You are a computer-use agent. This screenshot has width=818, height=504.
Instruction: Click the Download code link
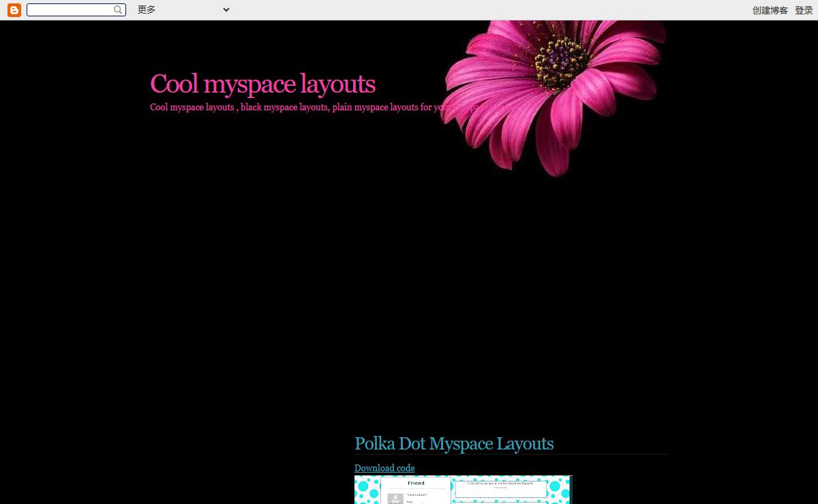384,468
